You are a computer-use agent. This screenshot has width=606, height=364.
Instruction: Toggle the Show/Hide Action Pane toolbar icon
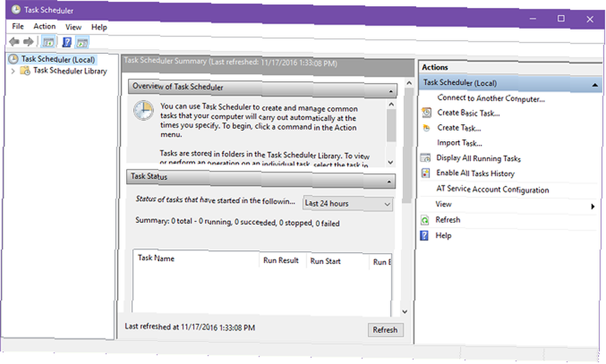[82, 42]
